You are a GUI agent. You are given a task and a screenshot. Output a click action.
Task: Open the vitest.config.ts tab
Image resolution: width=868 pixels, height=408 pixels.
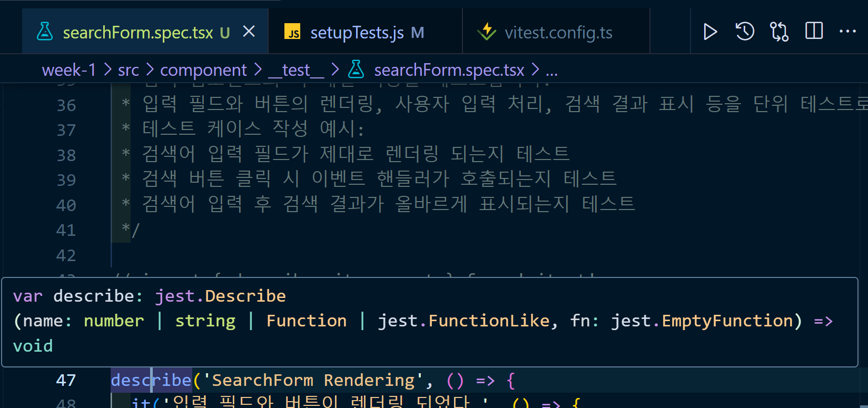click(x=556, y=32)
